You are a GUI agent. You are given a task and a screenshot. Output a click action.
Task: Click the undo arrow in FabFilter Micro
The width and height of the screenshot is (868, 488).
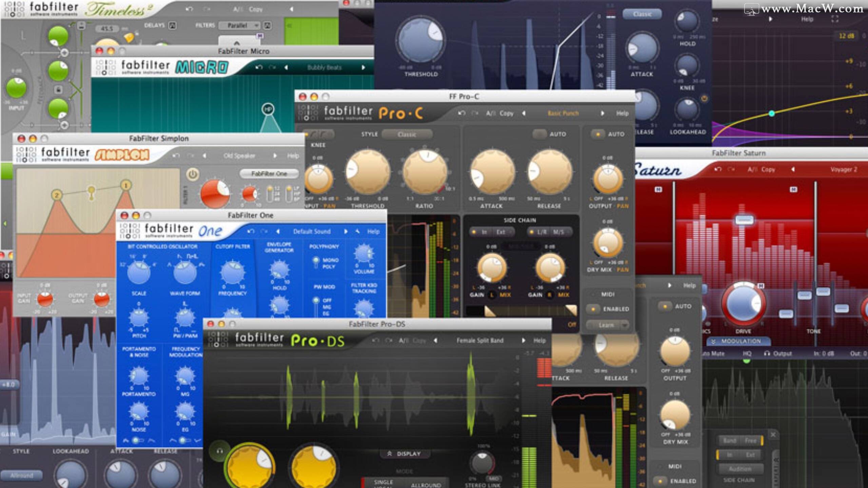click(x=259, y=67)
